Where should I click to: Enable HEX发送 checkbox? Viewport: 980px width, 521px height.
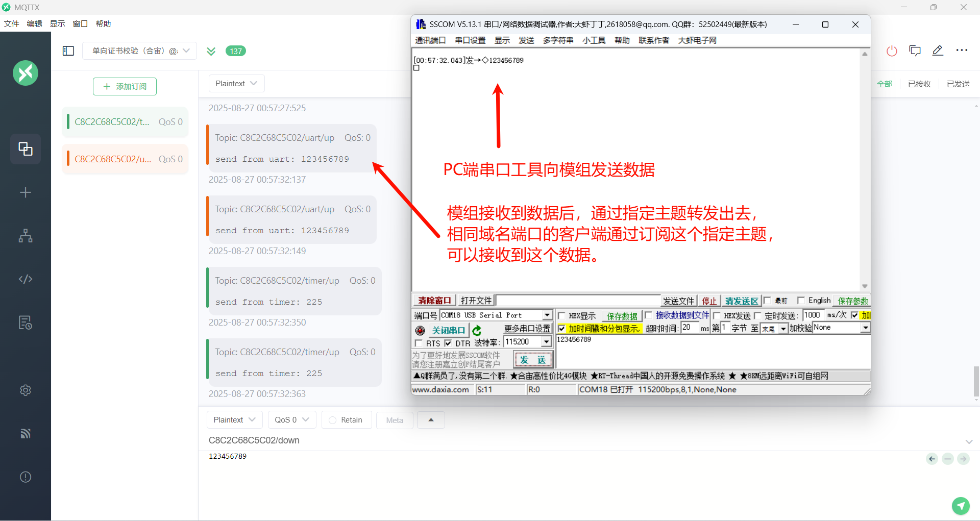[x=717, y=315]
